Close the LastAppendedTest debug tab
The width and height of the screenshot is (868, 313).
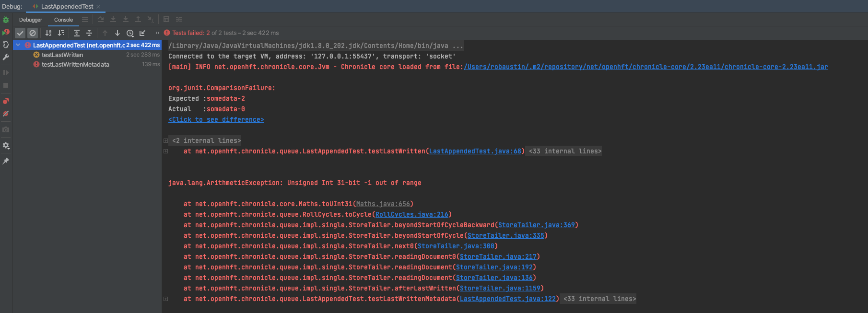click(98, 7)
